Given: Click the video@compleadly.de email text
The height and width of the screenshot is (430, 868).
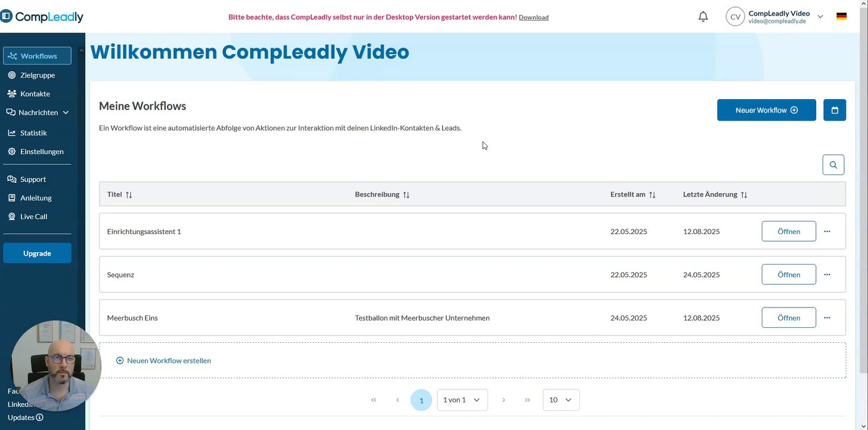Looking at the screenshot, I should (779, 21).
